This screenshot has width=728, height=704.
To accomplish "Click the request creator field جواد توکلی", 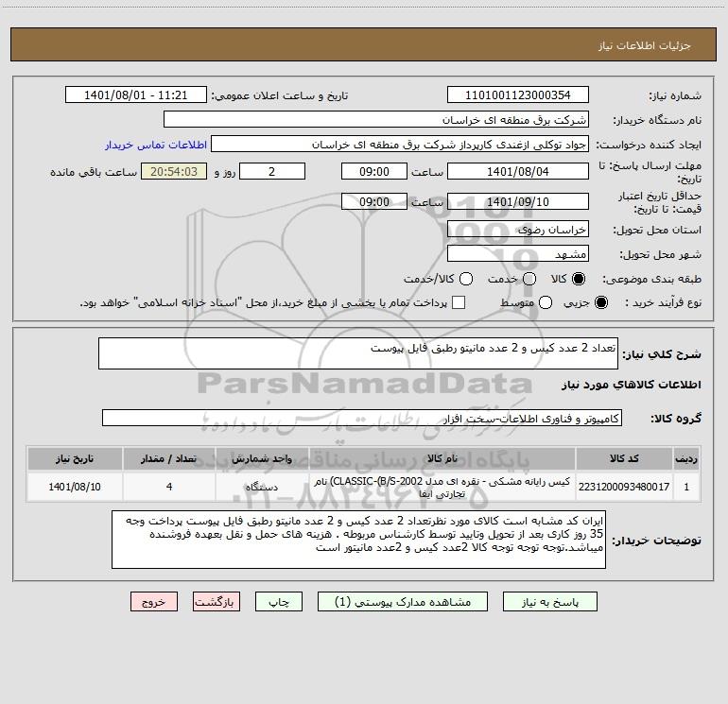I will pos(400,145).
